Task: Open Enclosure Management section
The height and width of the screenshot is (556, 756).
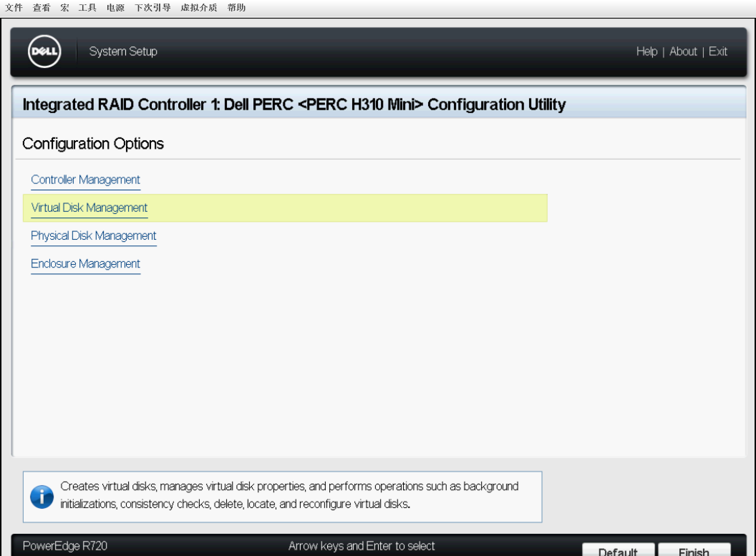Action: [x=85, y=263]
